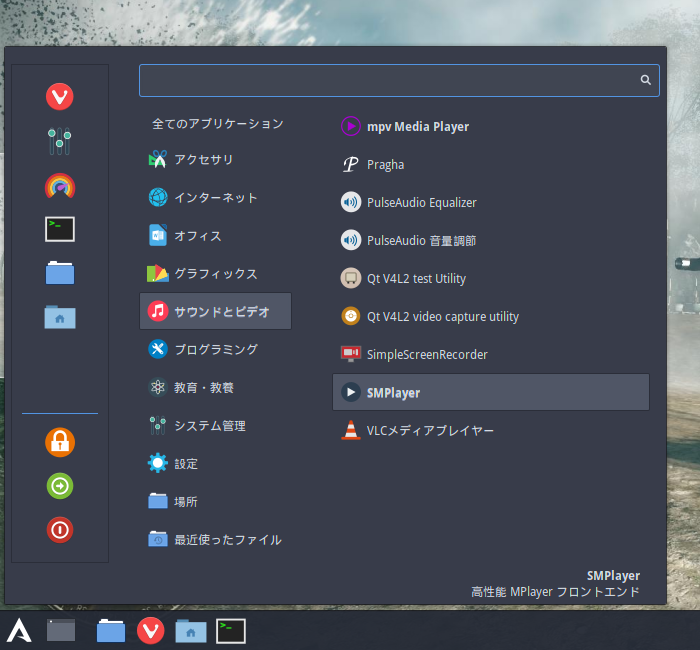Lock the screen with the orange padlock
The image size is (700, 650).
click(x=60, y=442)
